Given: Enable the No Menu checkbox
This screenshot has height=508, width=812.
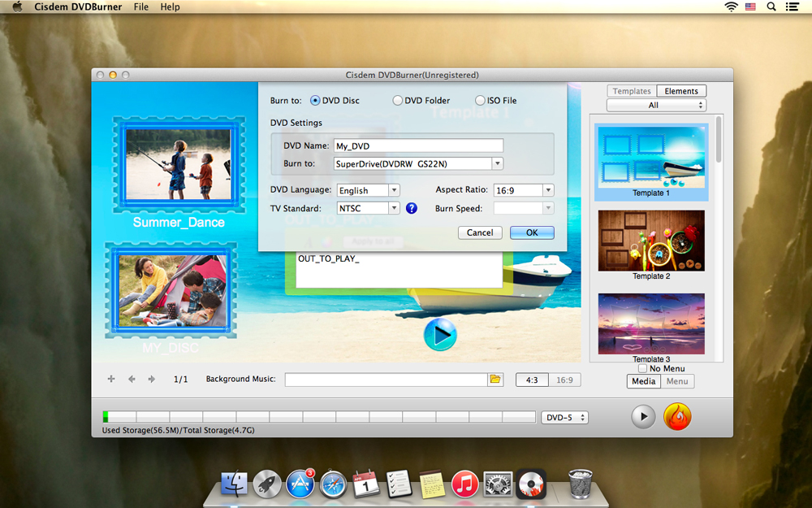Looking at the screenshot, I should click(x=642, y=369).
